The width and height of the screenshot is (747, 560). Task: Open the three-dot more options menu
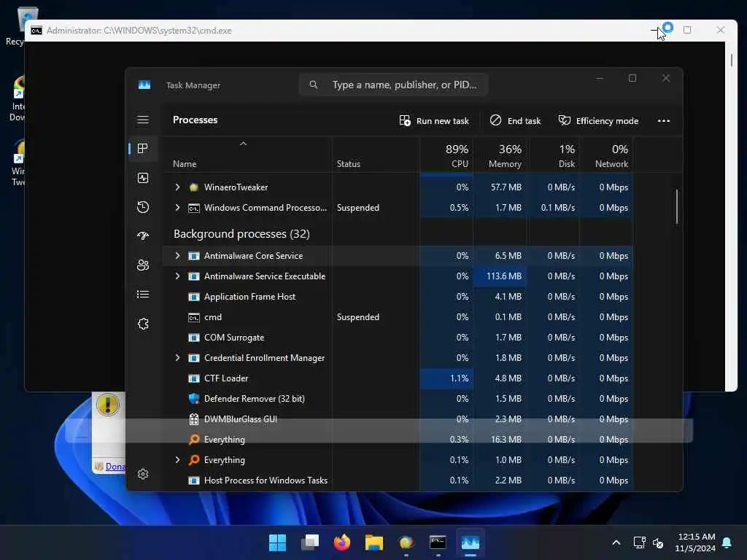click(663, 120)
